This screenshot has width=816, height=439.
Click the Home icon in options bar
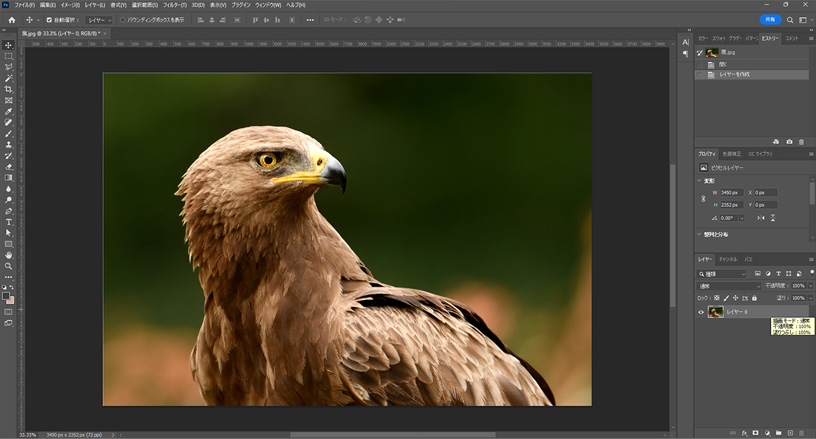(x=12, y=20)
